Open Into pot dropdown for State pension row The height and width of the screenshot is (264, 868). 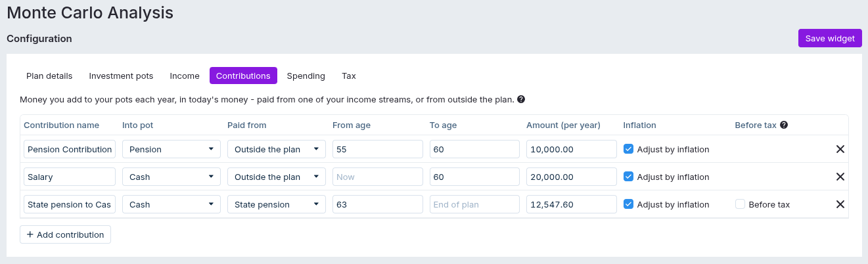[x=171, y=204]
